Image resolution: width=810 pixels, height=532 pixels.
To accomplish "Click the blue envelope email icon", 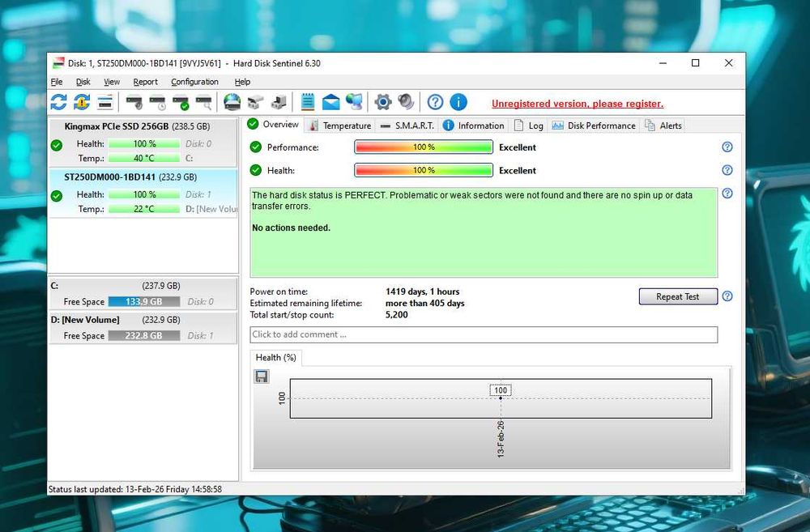I will (x=330, y=102).
